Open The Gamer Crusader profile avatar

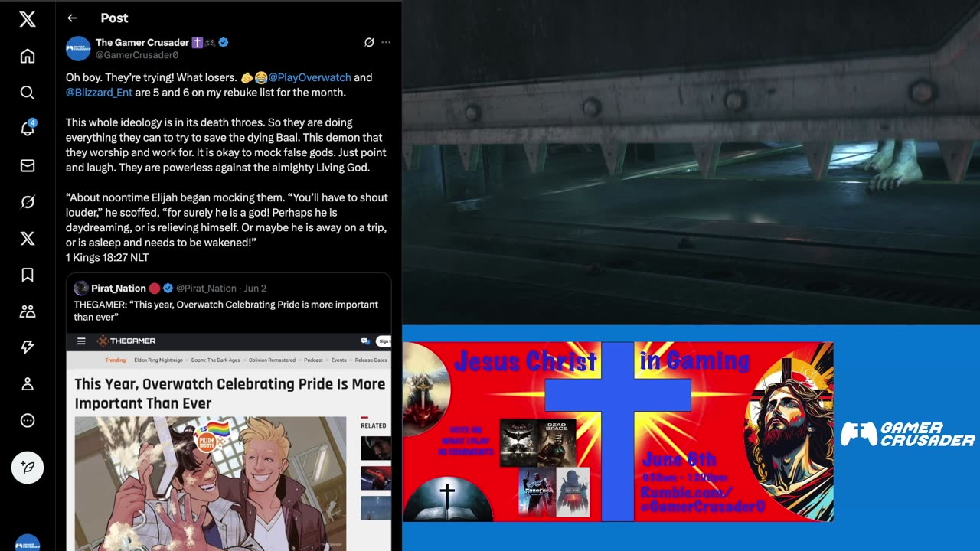78,48
